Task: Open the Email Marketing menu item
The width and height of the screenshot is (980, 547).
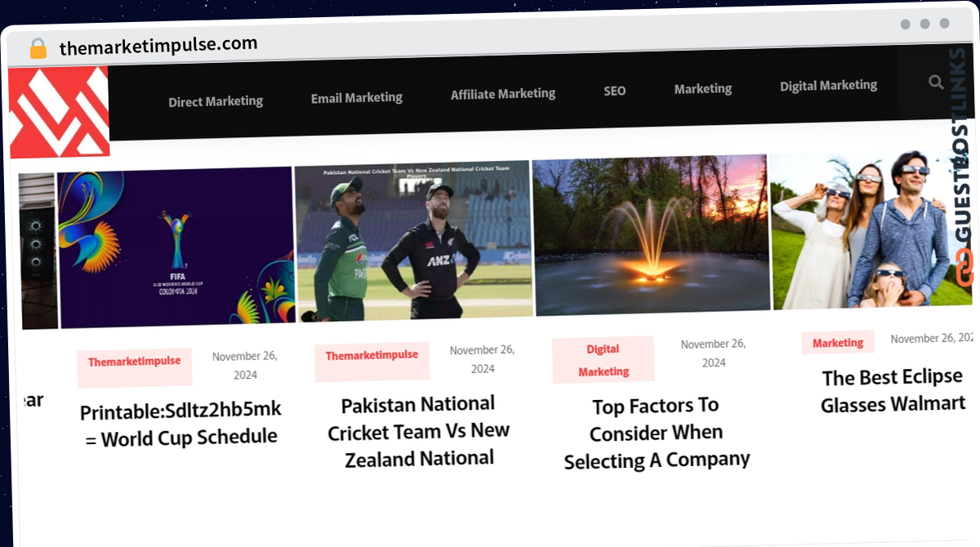Action: [357, 98]
